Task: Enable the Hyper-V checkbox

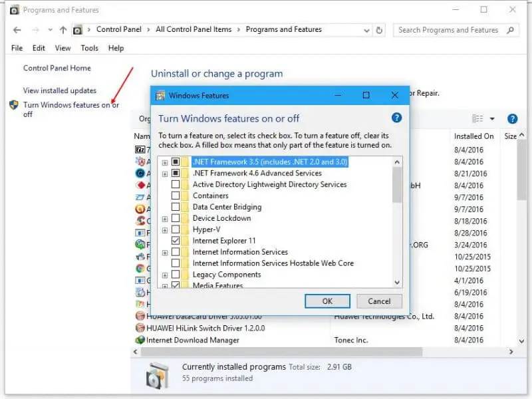Action: pyautogui.click(x=176, y=229)
